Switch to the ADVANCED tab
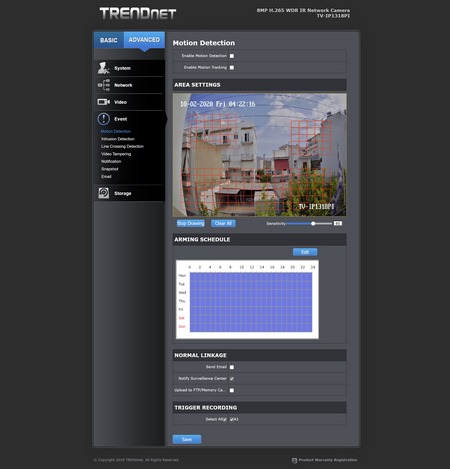The height and width of the screenshot is (469, 450). tap(144, 40)
